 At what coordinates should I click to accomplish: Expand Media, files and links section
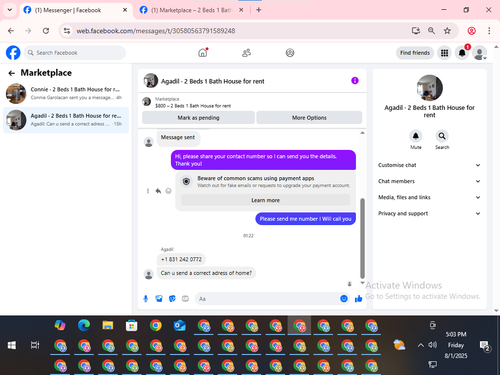tap(429, 197)
